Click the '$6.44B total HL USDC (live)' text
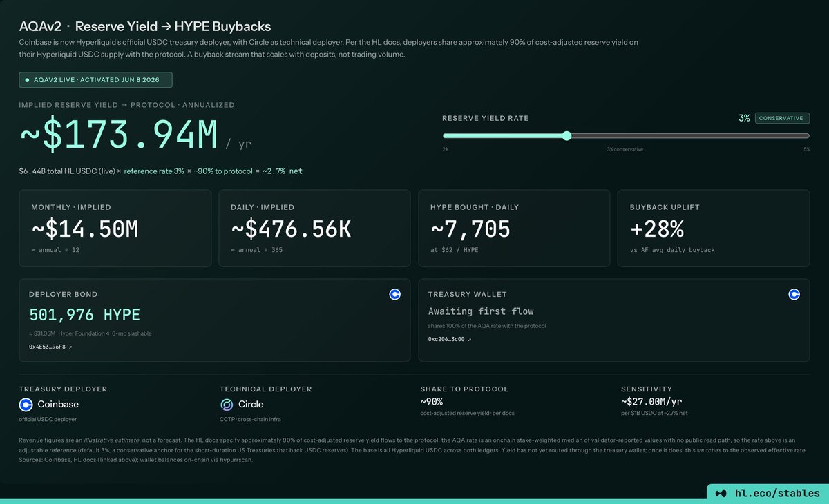829x504 pixels. pos(66,171)
